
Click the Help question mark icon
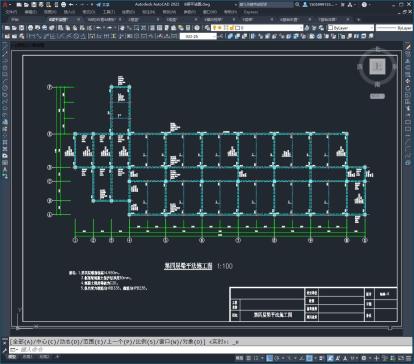pyautogui.click(x=364, y=5)
